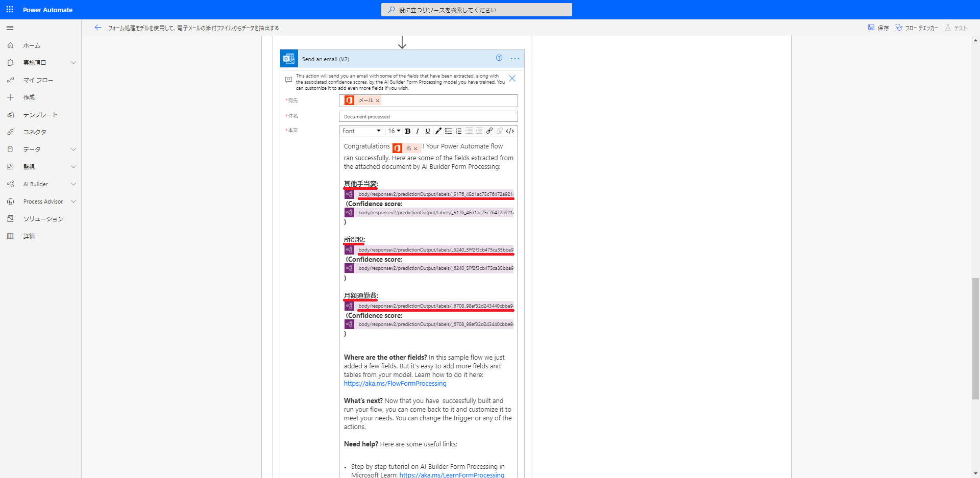980x478 pixels.
Task: Open the app launcher waffle icon
Action: [10, 10]
